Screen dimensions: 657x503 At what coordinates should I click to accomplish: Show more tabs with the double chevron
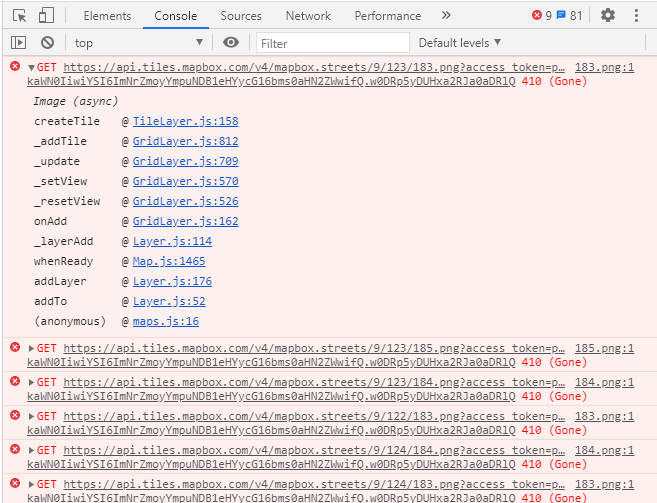pos(446,16)
